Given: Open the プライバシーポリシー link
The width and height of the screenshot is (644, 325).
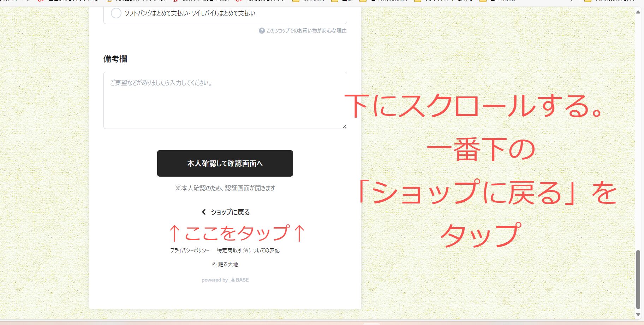Looking at the screenshot, I should click(x=190, y=250).
